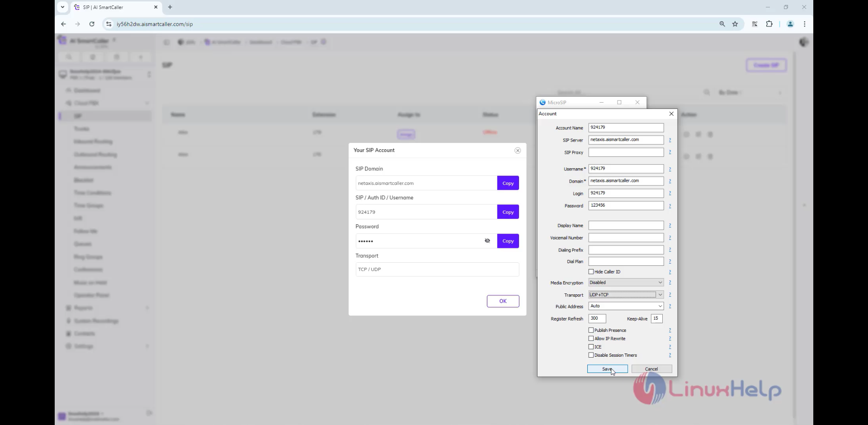Open the Chrome three-dot menu
The image size is (868, 425).
804,24
